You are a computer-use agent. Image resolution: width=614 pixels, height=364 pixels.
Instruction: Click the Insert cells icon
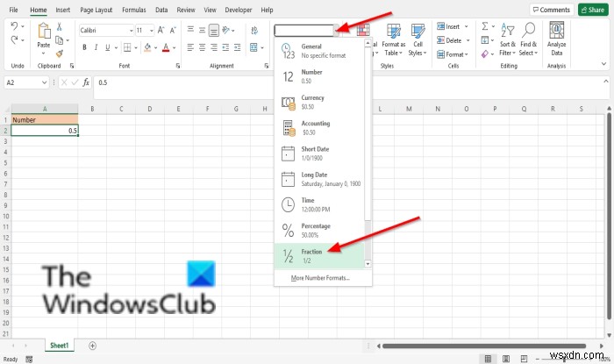click(x=440, y=26)
